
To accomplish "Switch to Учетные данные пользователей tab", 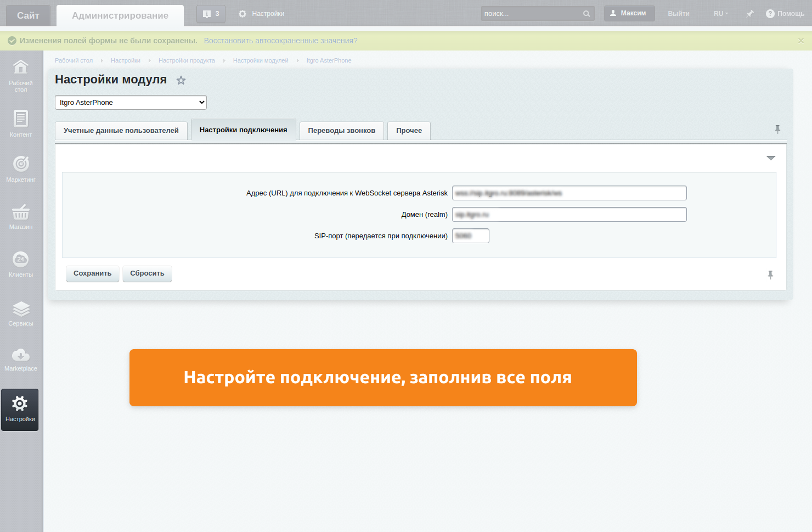I will [121, 131].
